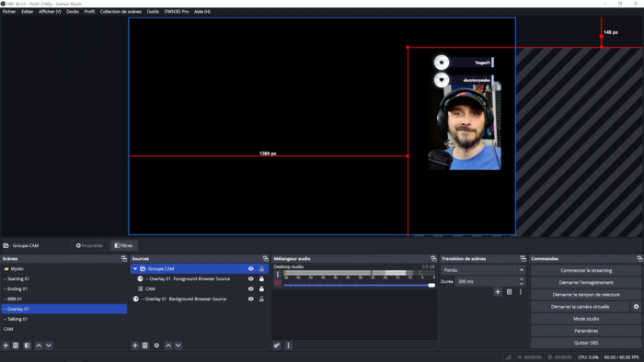Open the Fondu transition dropdown

coord(483,270)
